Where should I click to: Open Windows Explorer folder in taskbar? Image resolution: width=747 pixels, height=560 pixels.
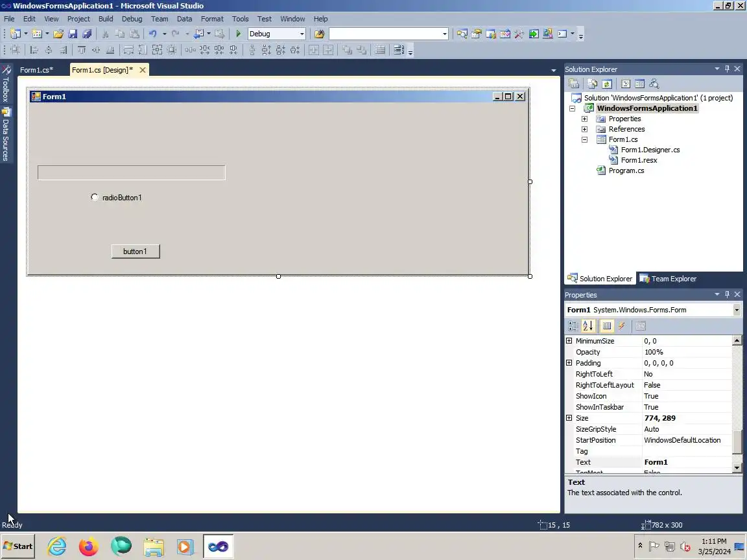click(x=154, y=546)
